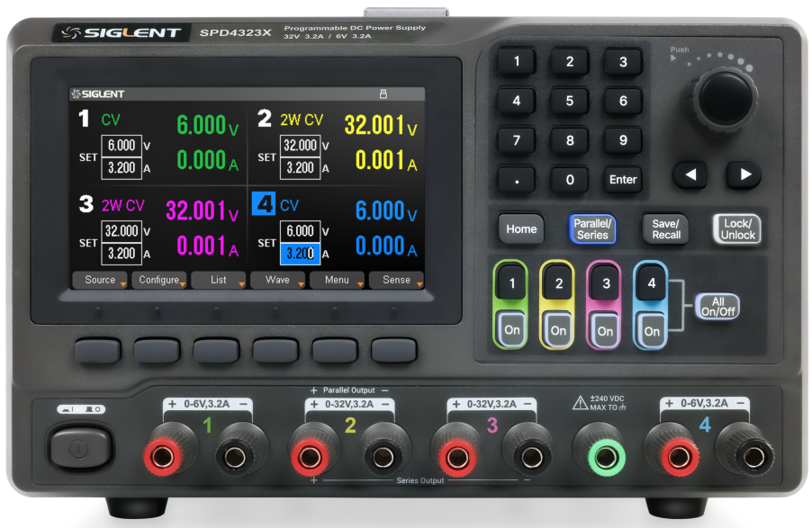Screen dimensions: 812x528
Task: Toggle the main power switch
Action: pos(80,448)
